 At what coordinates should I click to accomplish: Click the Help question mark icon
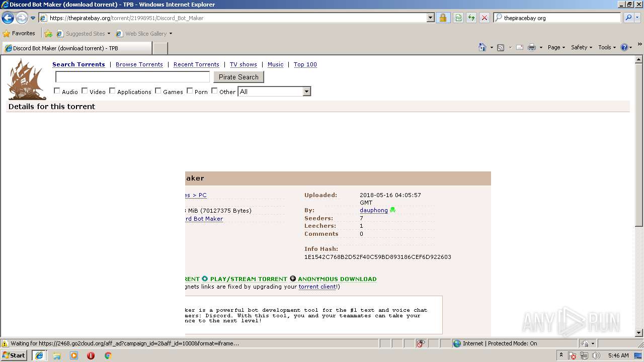(x=624, y=47)
